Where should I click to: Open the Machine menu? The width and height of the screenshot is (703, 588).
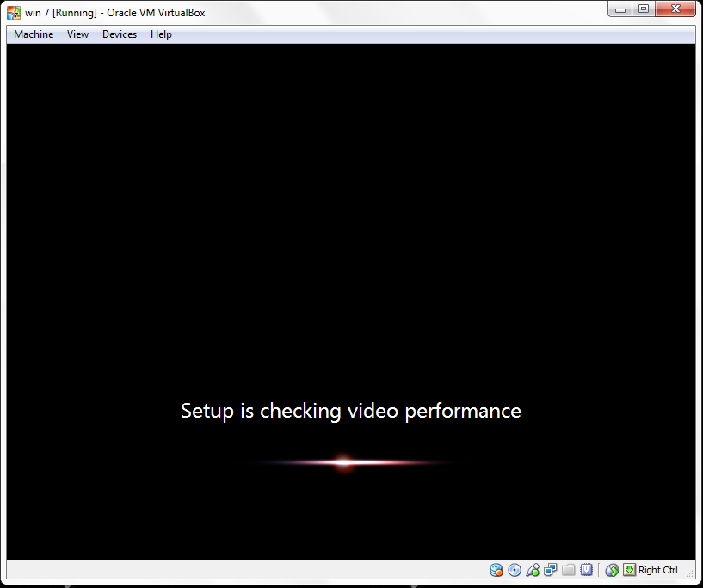tap(34, 34)
